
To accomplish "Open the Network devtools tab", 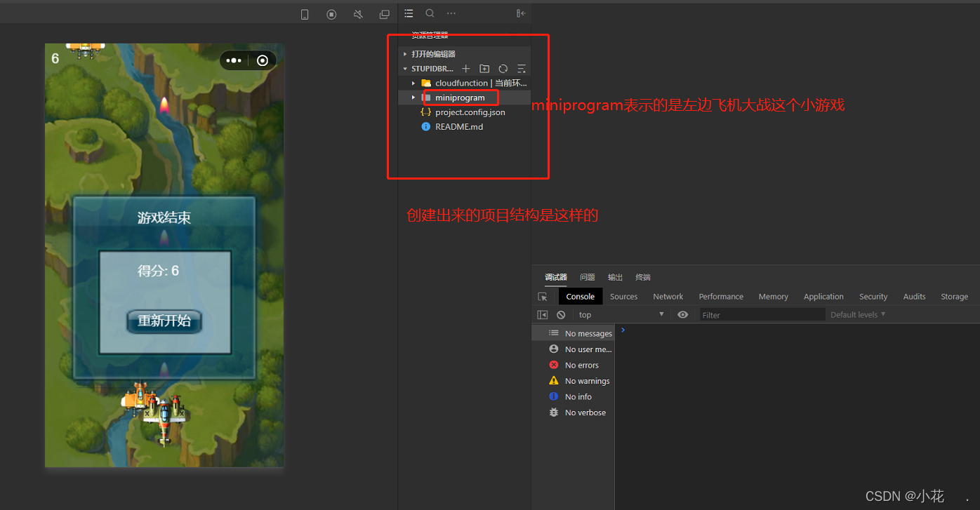I will pos(668,297).
